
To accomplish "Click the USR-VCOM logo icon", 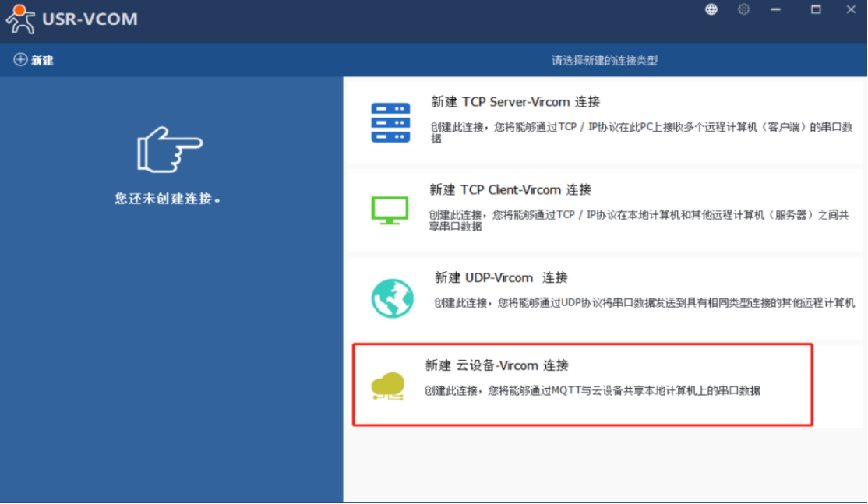I will click(20, 19).
